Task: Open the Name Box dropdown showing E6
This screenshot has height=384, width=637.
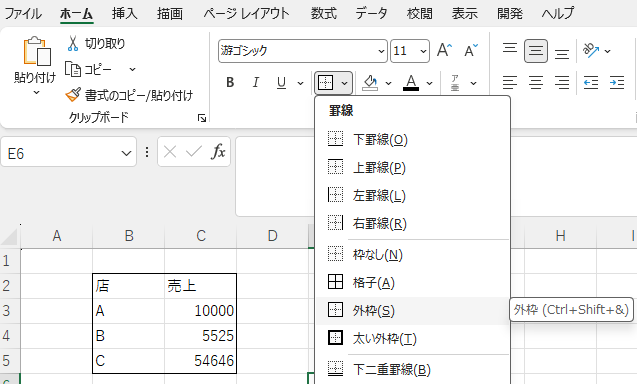Action: (x=126, y=153)
